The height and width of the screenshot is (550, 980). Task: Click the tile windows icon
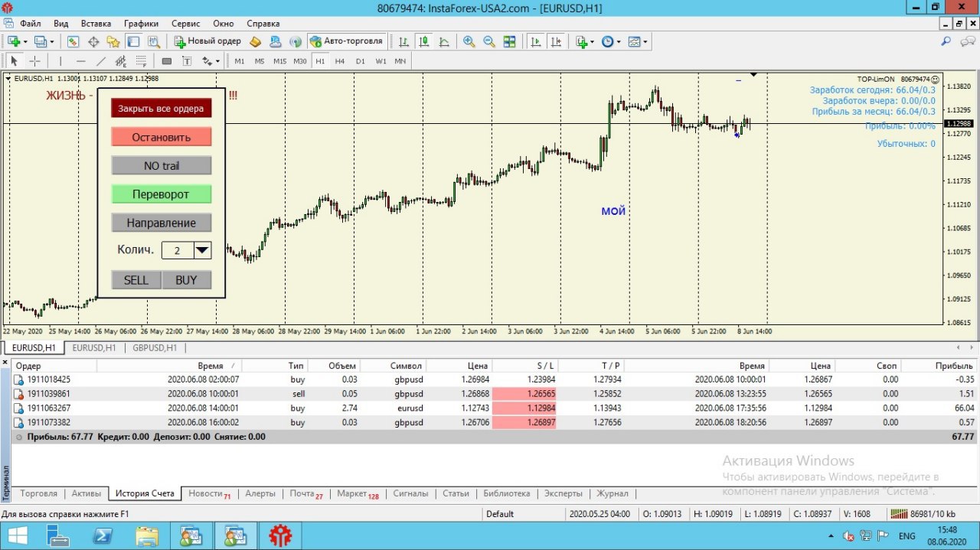(x=510, y=41)
